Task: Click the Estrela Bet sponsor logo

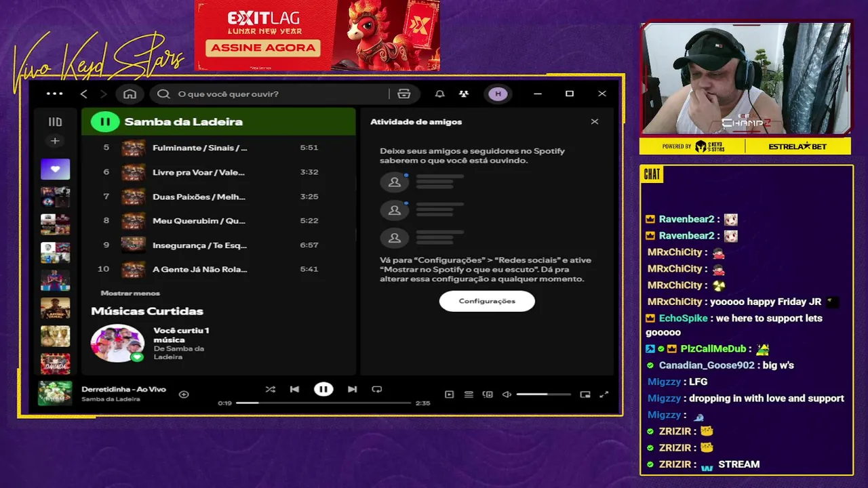Action: click(797, 146)
